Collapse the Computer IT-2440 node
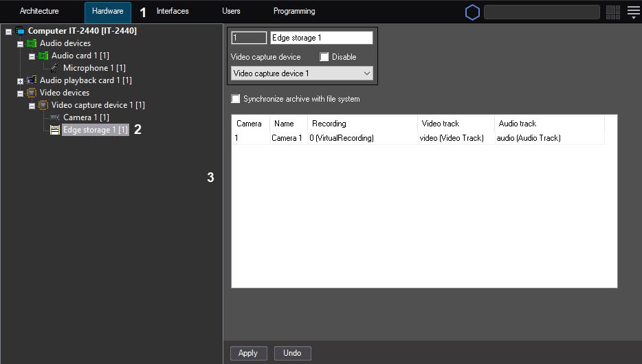 coord(8,32)
